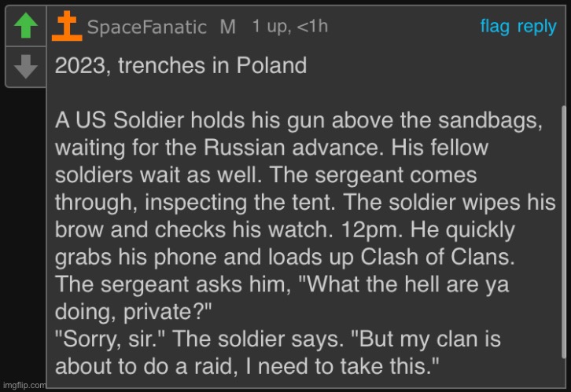
Task: Click the words 'Clash of Clans'
Action: point(437,257)
